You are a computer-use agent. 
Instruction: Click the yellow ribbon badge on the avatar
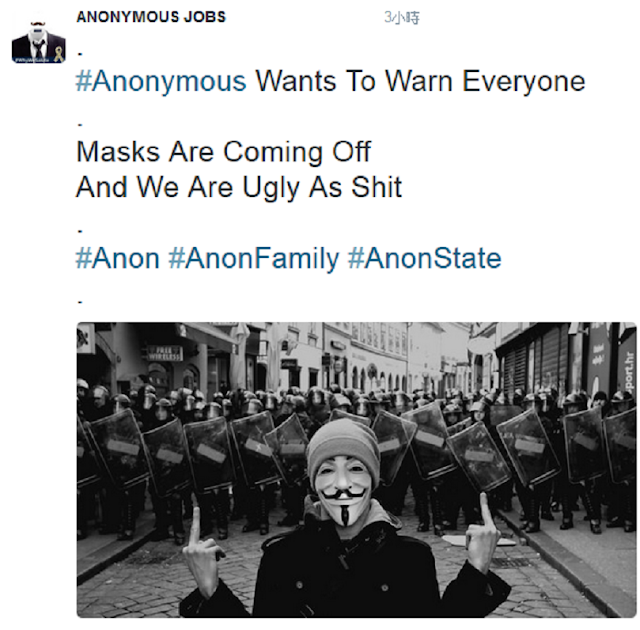tap(59, 54)
